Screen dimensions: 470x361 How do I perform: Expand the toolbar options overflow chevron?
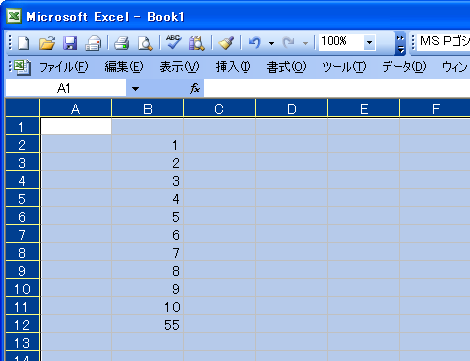click(400, 43)
